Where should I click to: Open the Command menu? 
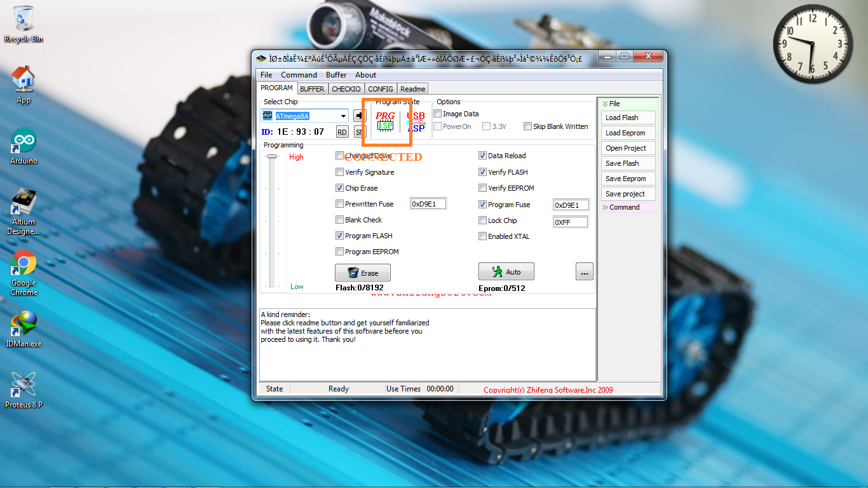click(x=299, y=74)
